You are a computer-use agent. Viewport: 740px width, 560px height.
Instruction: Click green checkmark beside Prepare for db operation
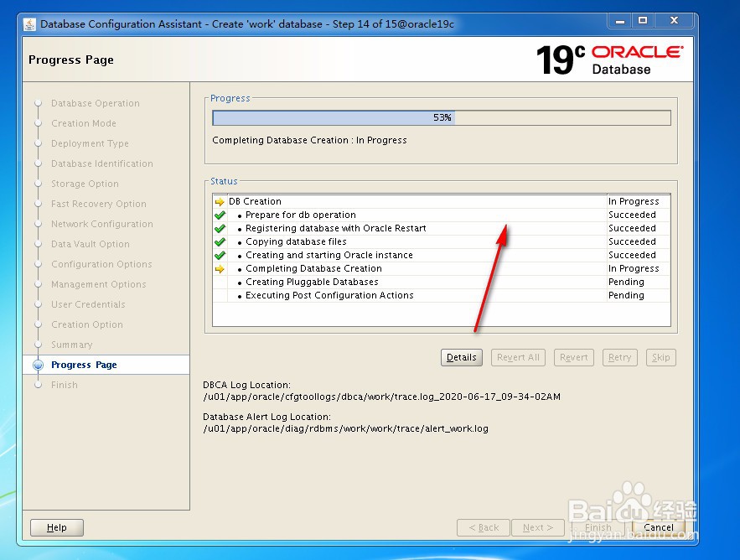tap(220, 215)
